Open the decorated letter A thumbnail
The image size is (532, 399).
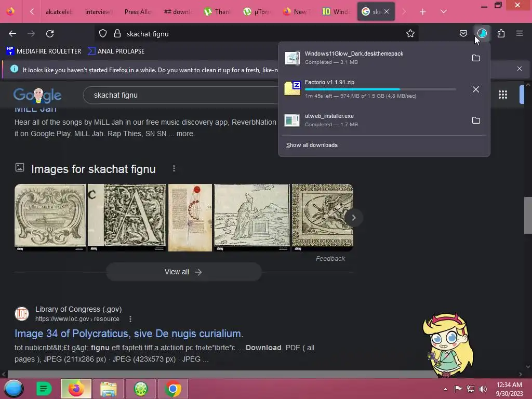[127, 218]
